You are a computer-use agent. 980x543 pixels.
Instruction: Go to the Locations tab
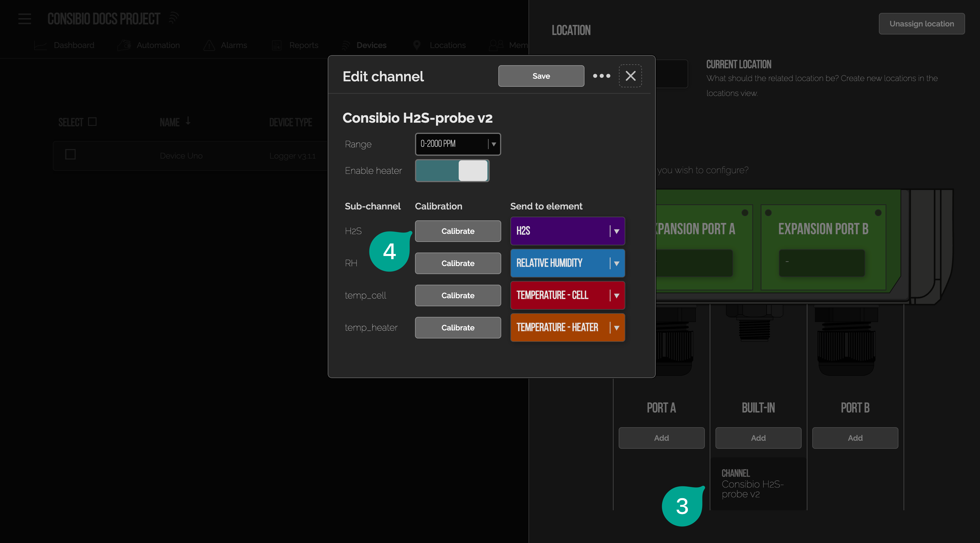tap(439, 45)
